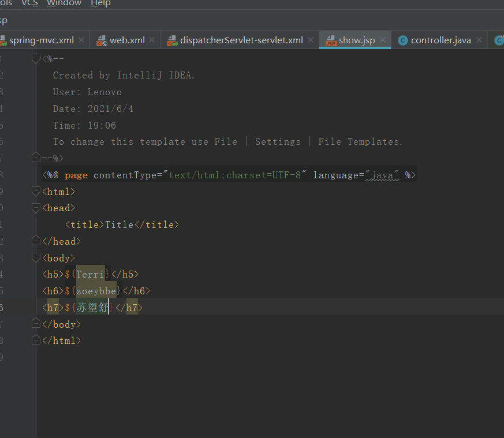This screenshot has width=504, height=438.
Task: Click the 苏望舒 expression in h7
Action: (x=92, y=308)
